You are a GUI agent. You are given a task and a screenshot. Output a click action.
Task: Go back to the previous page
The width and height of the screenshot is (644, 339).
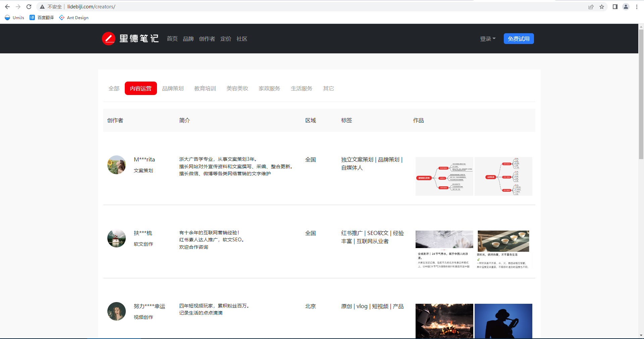point(7,7)
